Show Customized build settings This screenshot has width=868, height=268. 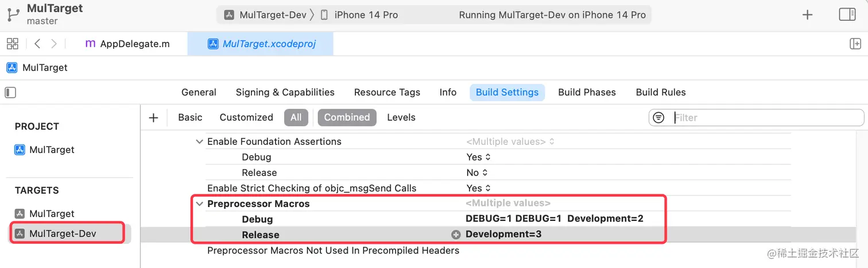pos(246,117)
